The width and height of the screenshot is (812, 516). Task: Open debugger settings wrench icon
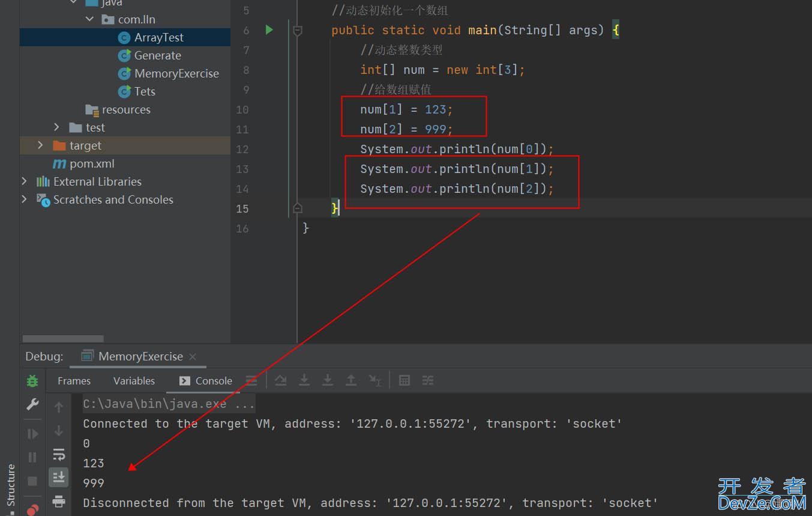32,404
